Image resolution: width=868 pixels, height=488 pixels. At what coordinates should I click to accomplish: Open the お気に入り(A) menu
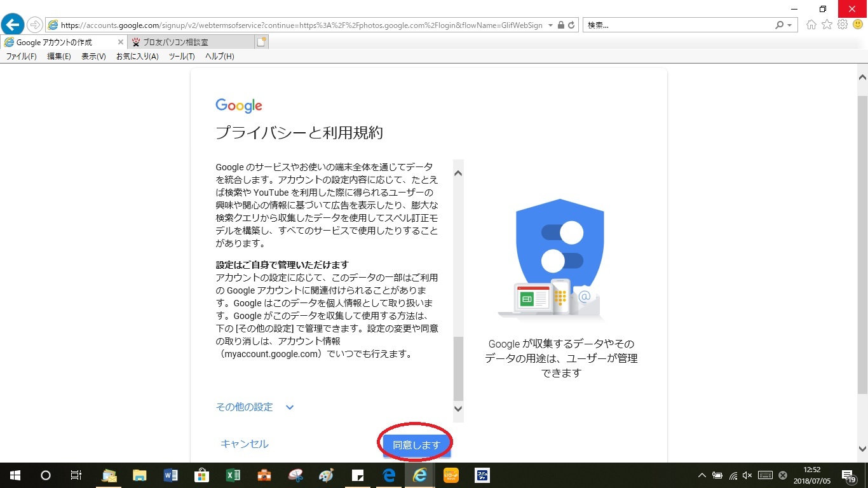137,57
